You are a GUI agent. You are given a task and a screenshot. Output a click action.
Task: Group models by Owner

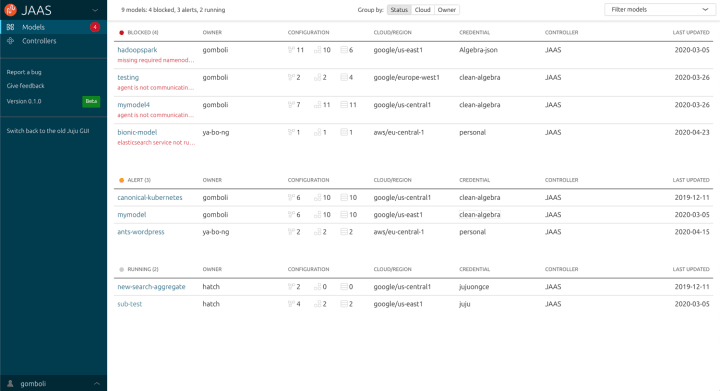(447, 10)
